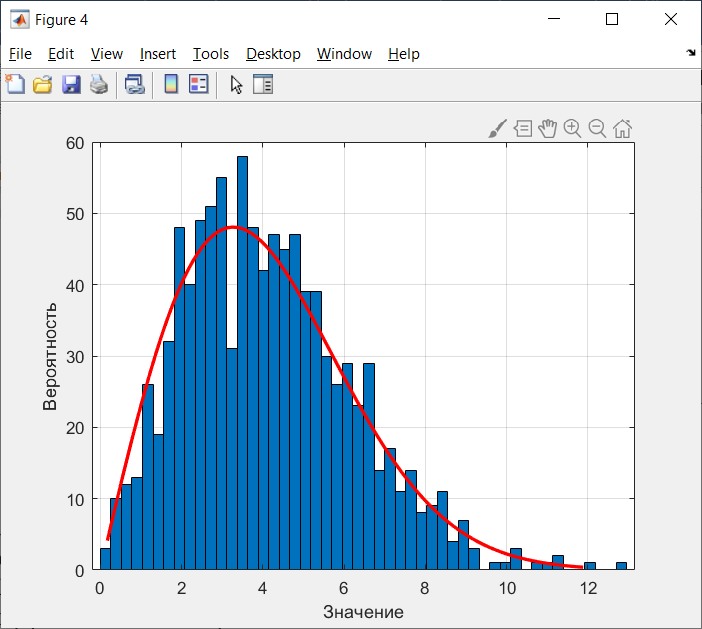Activate the Edit Plot arrow tool
The image size is (702, 629).
pos(236,84)
